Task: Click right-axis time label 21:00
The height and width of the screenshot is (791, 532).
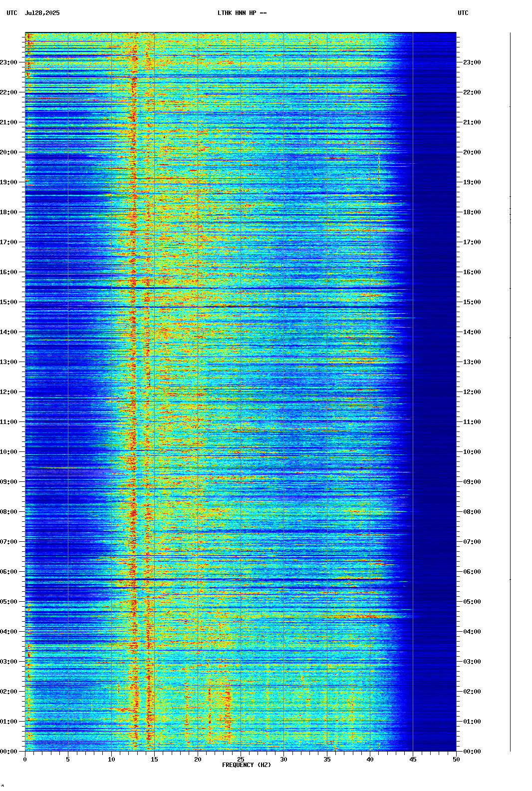Action: [x=472, y=122]
